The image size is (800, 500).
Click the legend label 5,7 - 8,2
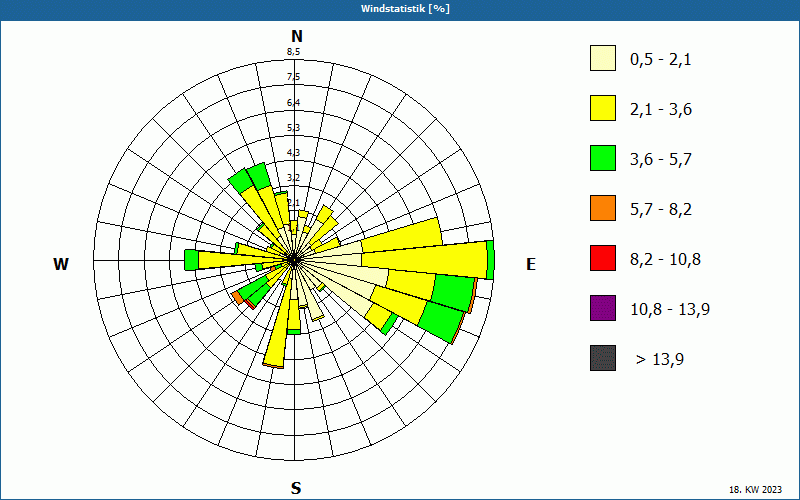pyautogui.click(x=661, y=210)
